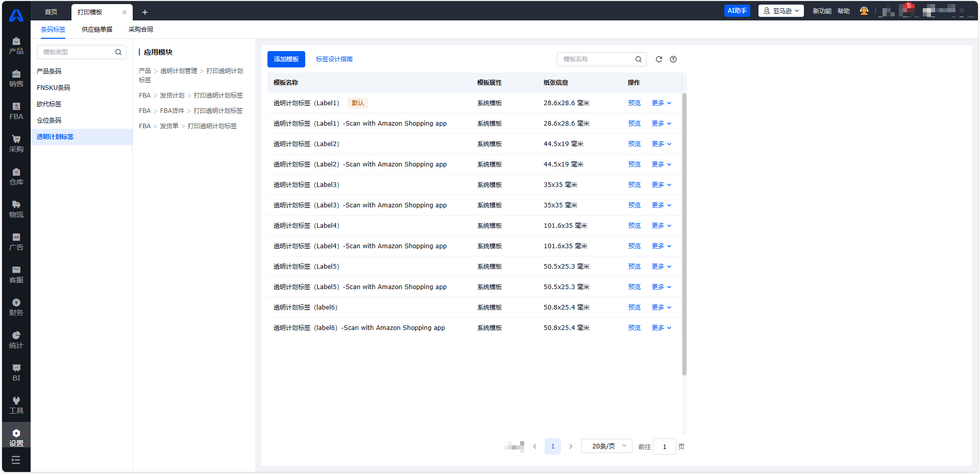Expand 更多 menu for the default Label1 row
Screen dimensions: 980x474
(x=661, y=103)
